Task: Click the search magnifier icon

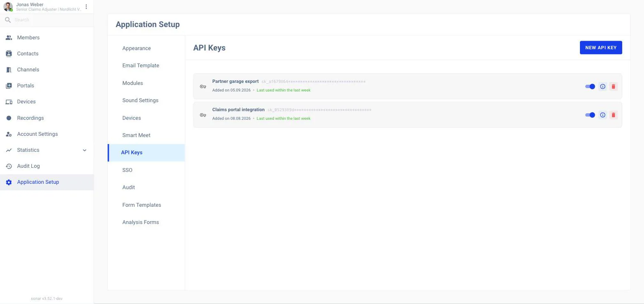Action: click(x=8, y=20)
